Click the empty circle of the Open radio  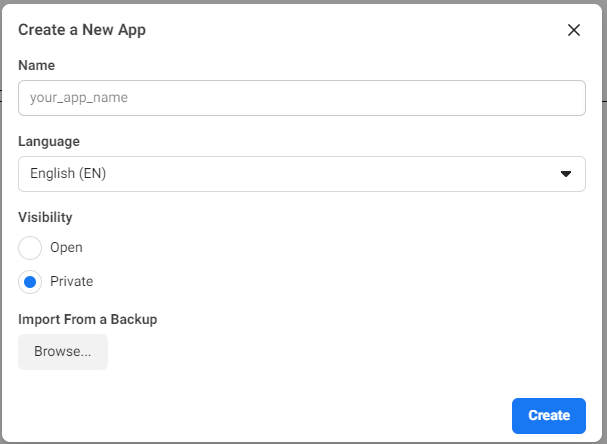coord(30,248)
